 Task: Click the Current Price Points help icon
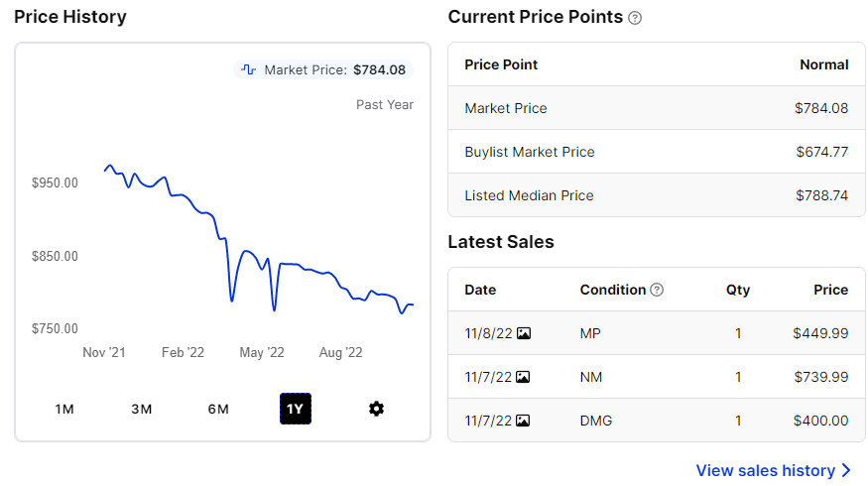(x=636, y=18)
